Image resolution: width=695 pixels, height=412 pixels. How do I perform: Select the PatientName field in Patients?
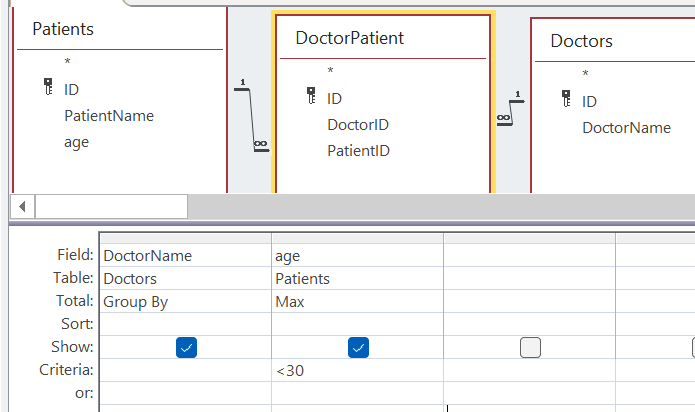click(109, 116)
